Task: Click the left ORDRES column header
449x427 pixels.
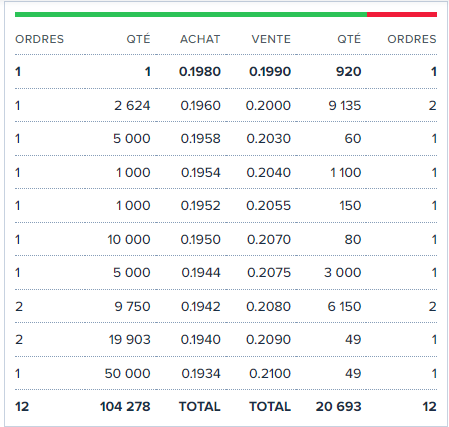Action: click(x=39, y=39)
